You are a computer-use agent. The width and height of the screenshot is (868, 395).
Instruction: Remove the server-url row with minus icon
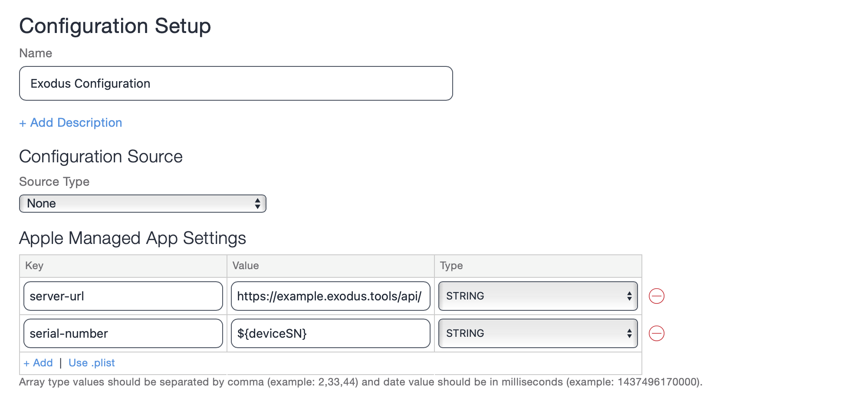tap(656, 296)
